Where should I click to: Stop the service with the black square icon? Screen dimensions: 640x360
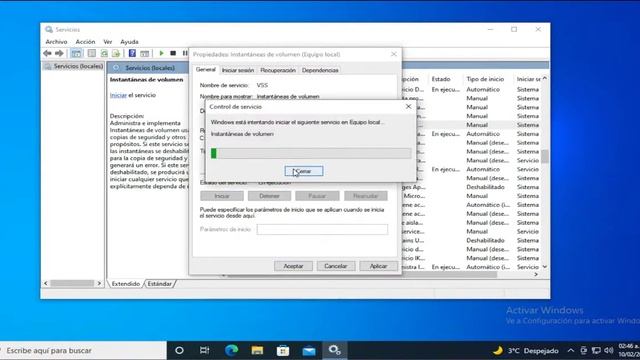[x=173, y=53]
